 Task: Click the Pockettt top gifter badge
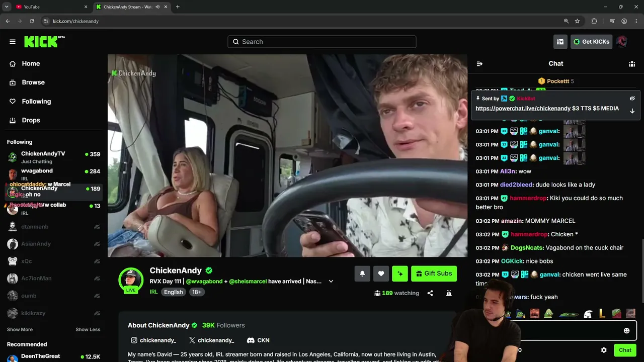coord(556,81)
